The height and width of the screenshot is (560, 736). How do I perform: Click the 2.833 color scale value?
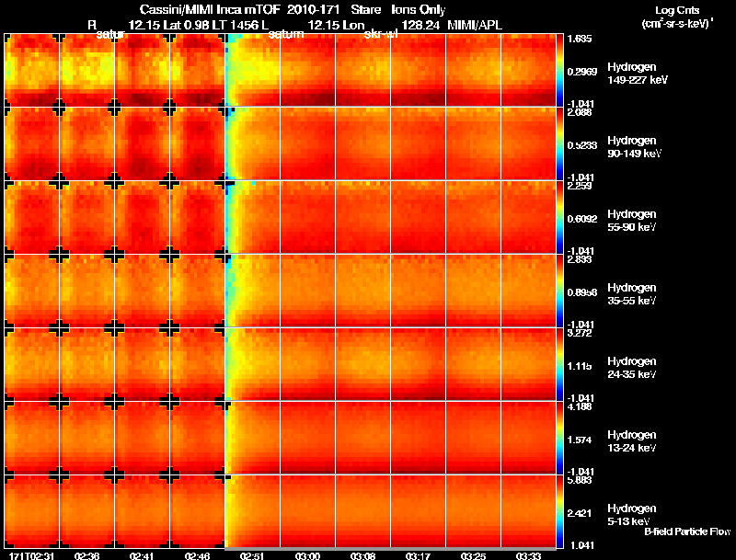coord(581,260)
